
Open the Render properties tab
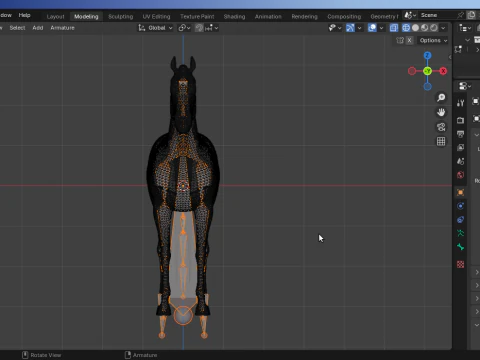point(461,120)
